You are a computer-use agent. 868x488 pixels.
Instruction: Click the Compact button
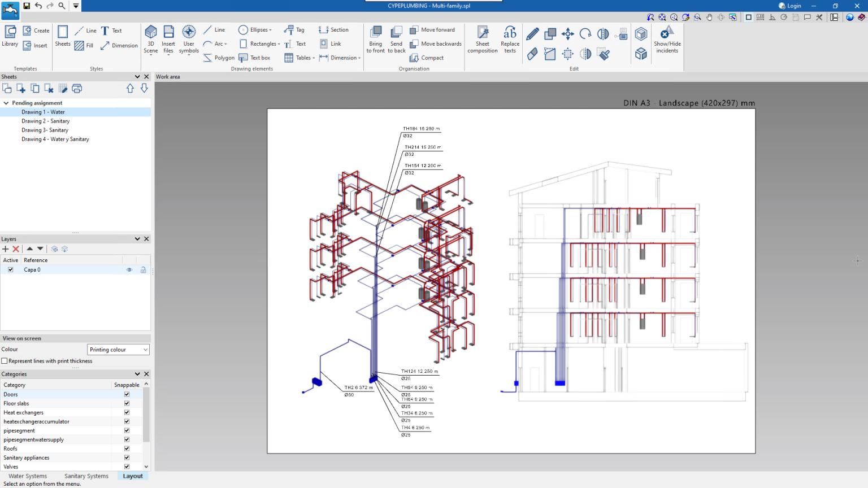point(427,58)
